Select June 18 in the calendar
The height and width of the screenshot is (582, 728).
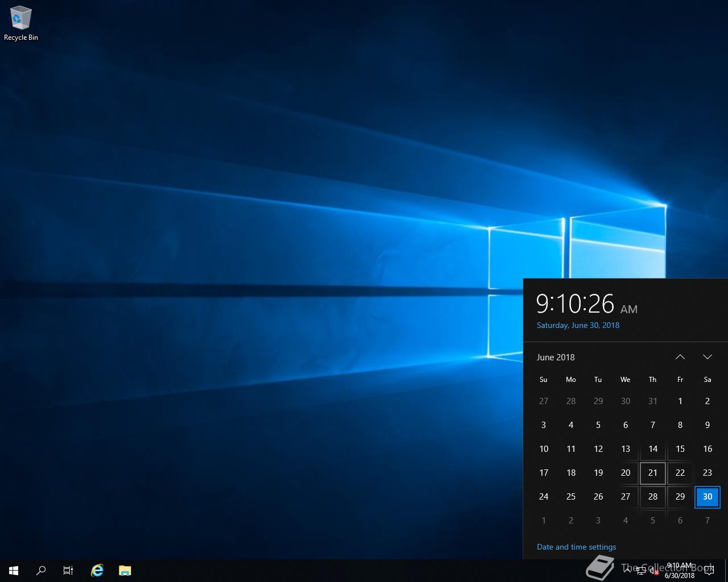571,473
